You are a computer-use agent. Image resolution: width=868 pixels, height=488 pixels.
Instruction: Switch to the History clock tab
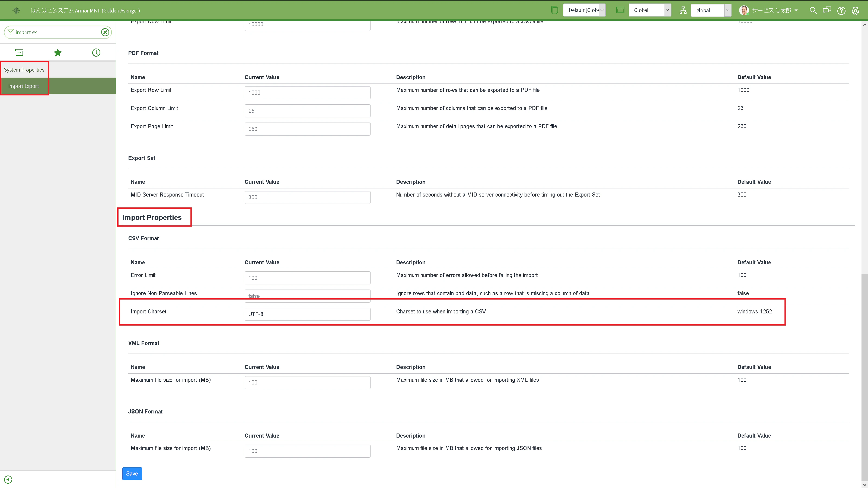(96, 53)
